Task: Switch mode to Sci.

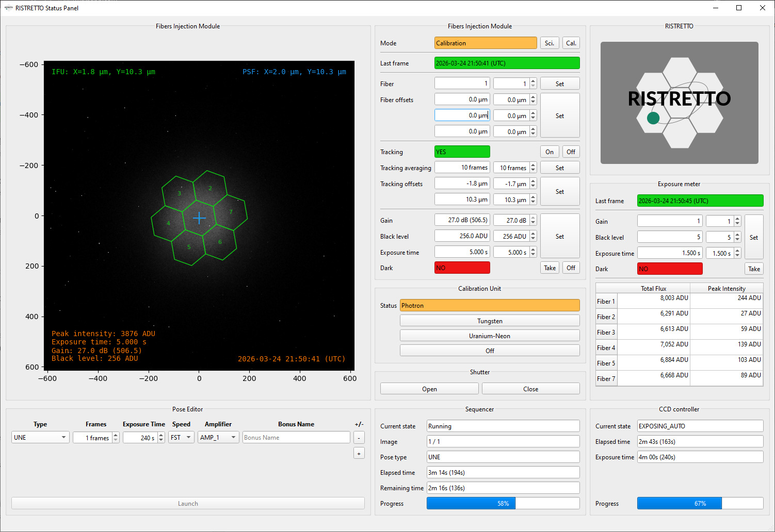Action: pos(550,43)
